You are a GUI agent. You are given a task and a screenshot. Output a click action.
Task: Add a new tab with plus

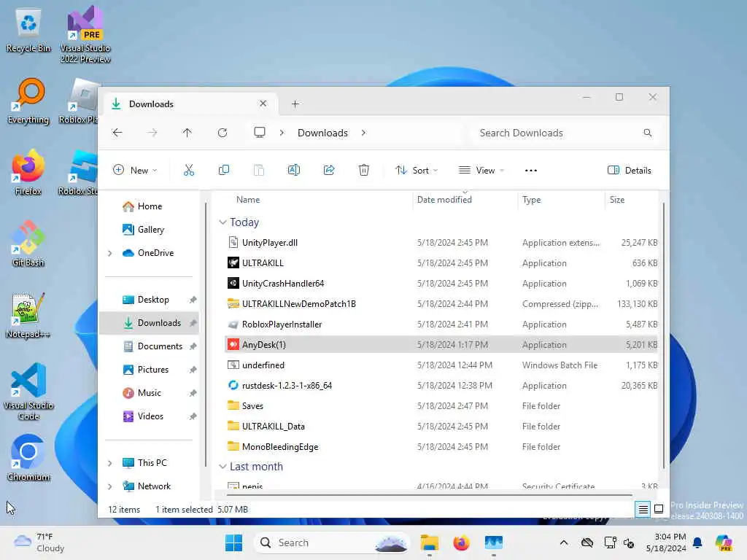(295, 104)
